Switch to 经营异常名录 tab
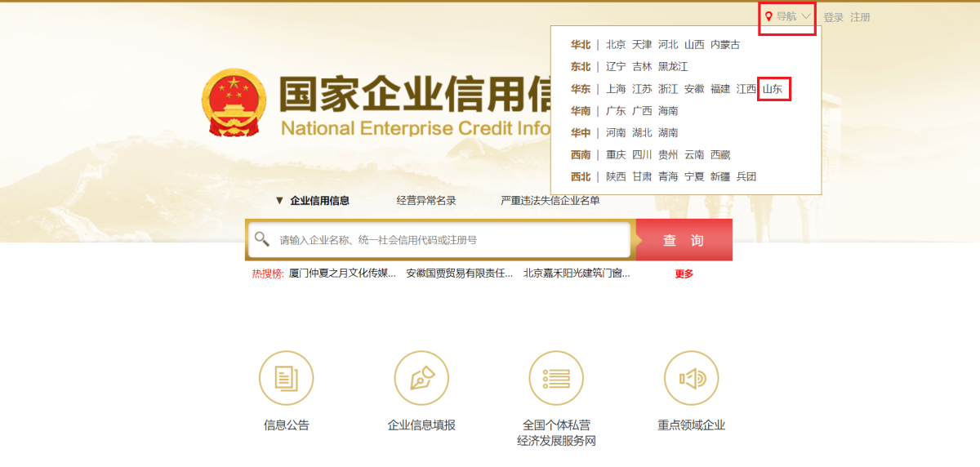 [426, 201]
